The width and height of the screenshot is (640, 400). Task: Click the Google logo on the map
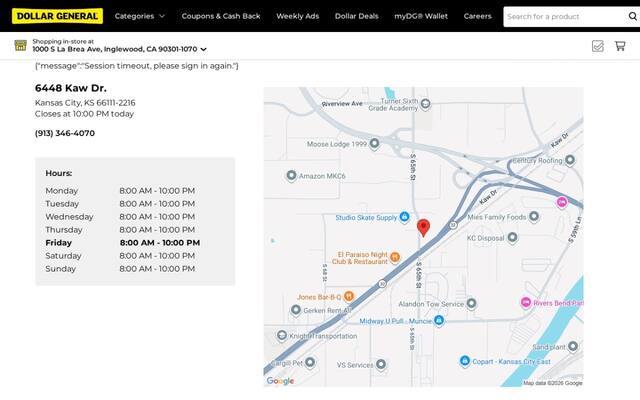pos(280,381)
